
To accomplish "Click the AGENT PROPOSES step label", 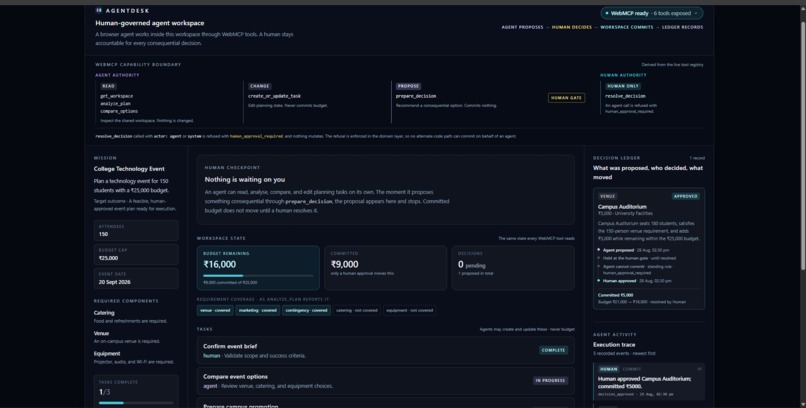I will point(522,27).
